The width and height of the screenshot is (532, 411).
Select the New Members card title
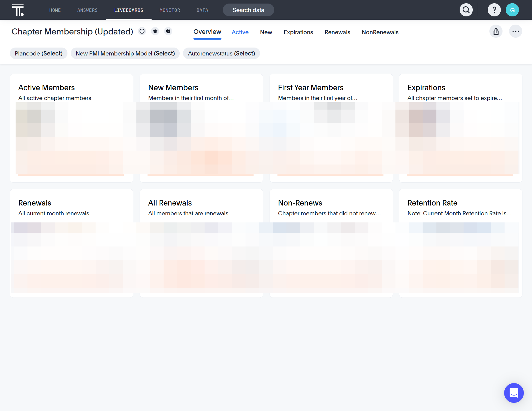pyautogui.click(x=173, y=87)
